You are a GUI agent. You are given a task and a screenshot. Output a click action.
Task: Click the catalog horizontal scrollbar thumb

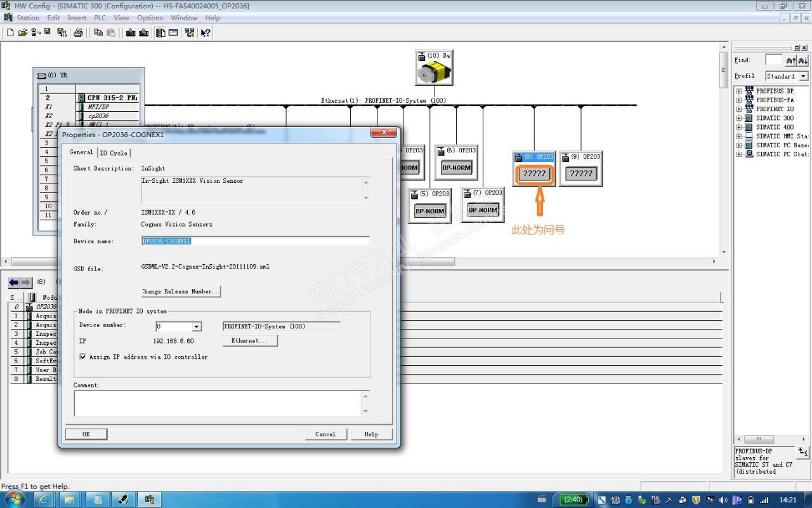point(759,439)
